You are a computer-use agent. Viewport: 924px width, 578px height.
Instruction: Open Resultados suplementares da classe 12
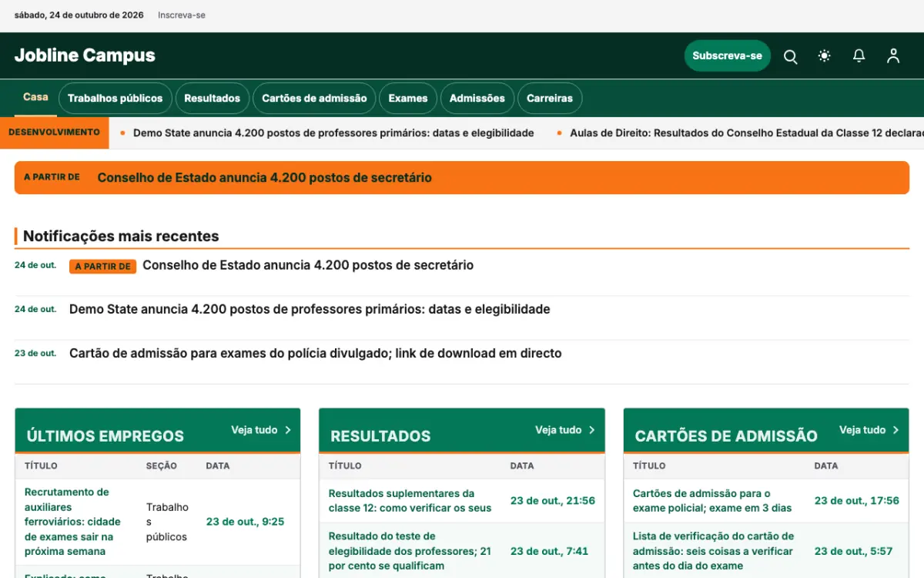coord(410,500)
